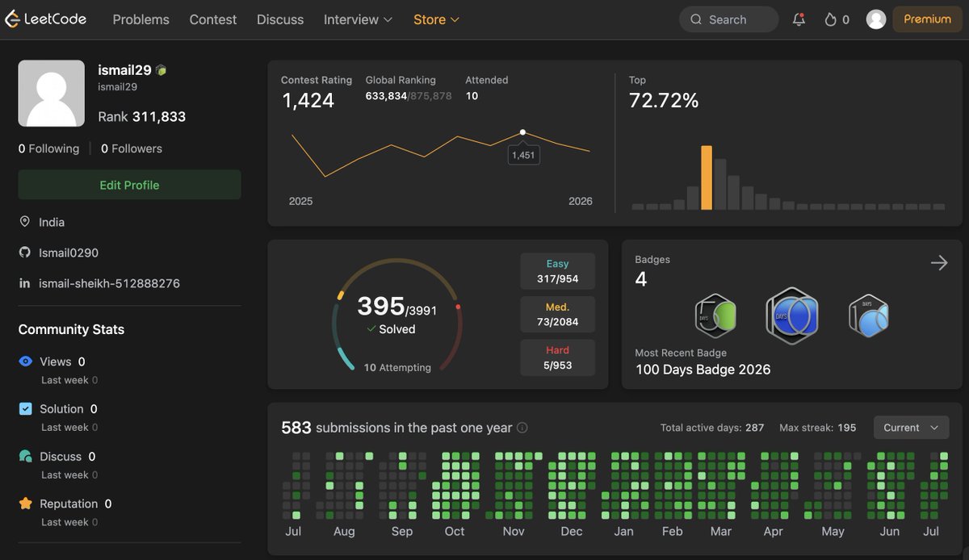Click the Edit Profile button
Image resolution: width=969 pixels, height=560 pixels.
pyautogui.click(x=129, y=185)
